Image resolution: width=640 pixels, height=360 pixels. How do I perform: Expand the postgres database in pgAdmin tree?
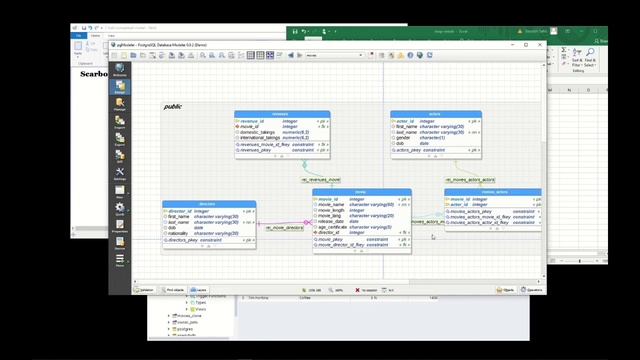pyautogui.click(x=169, y=329)
